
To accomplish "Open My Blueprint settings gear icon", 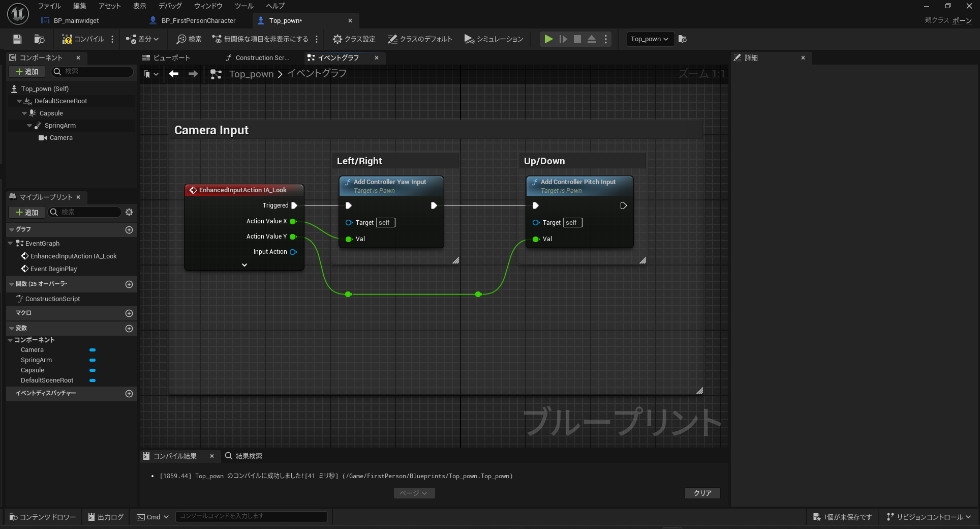I will point(129,212).
